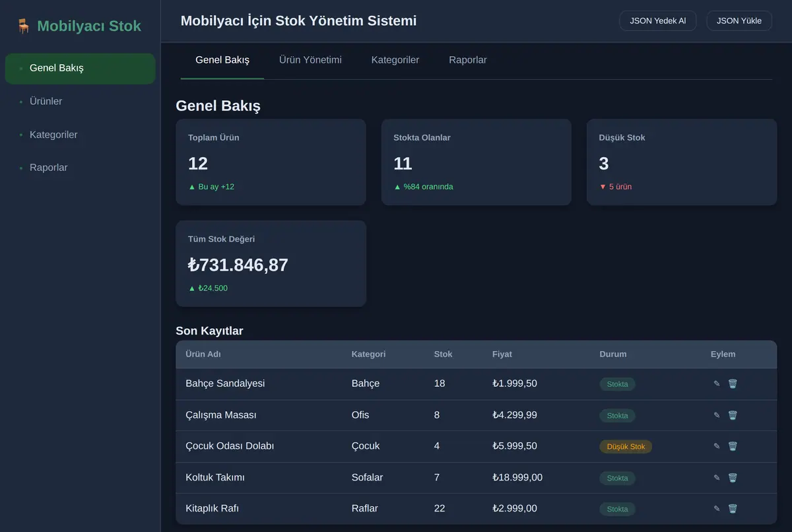
Task: Click the Düşük Stok status badge
Action: point(626,447)
